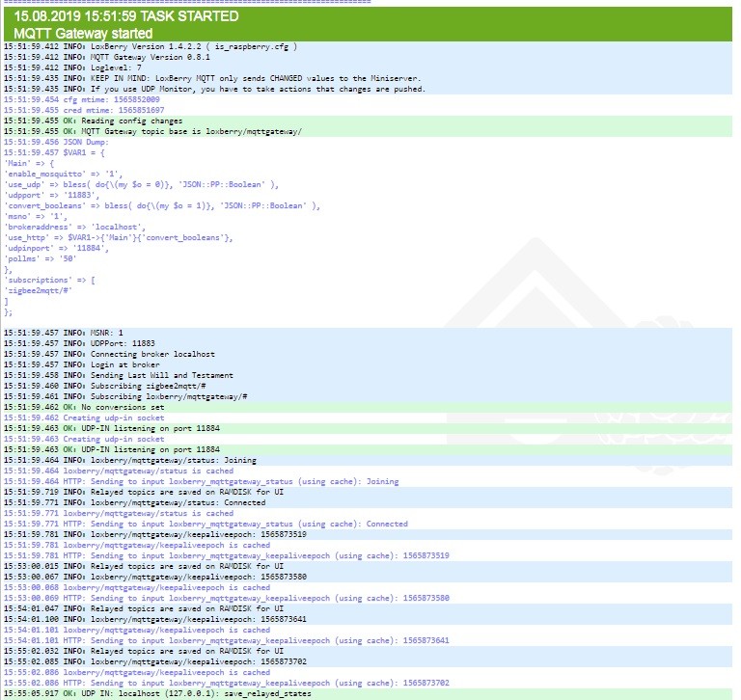This screenshot has width=741, height=700.
Task: Click 'status is cached' at 15:51:59.771
Action: pos(119,513)
